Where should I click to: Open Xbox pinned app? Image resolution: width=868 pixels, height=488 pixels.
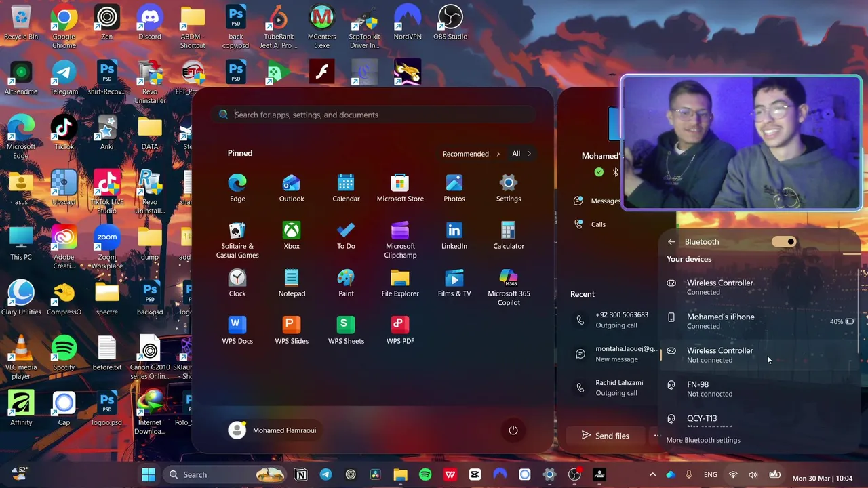click(292, 236)
